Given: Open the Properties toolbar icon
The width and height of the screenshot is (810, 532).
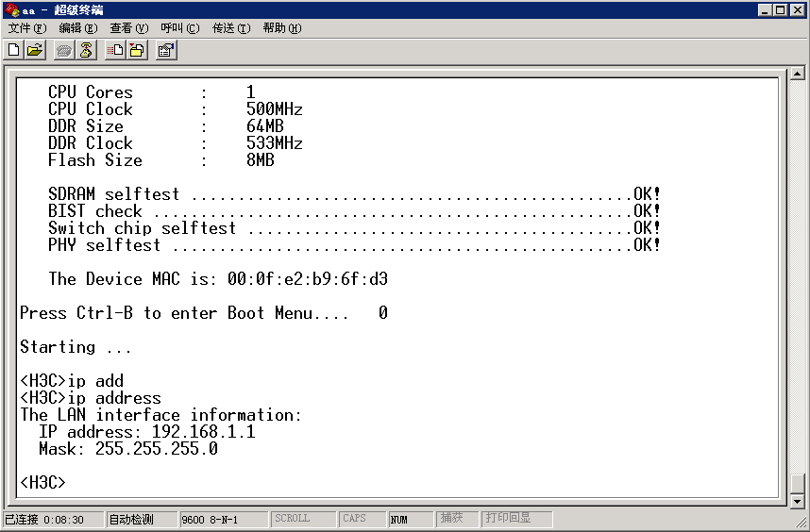Looking at the screenshot, I should click(x=167, y=50).
